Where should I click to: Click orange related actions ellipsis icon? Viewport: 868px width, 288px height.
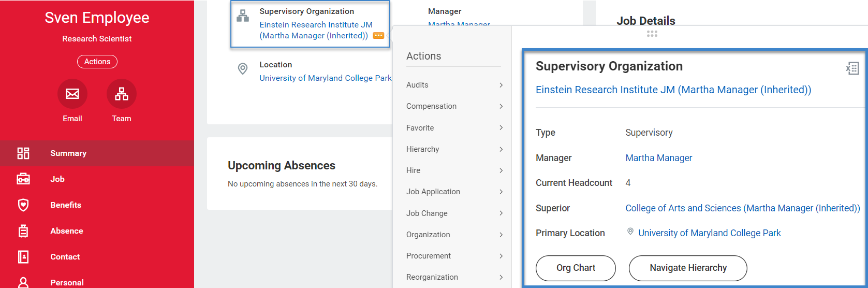coord(378,36)
